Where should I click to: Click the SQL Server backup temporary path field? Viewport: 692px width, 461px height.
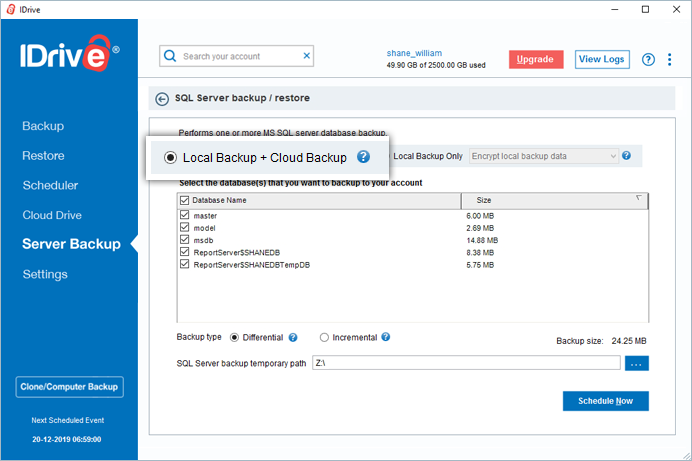(466, 363)
